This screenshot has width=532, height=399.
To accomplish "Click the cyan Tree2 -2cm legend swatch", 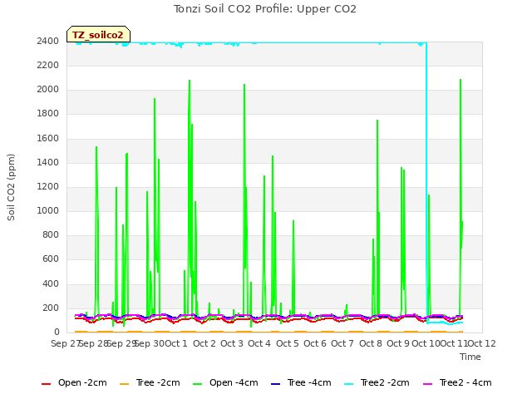I will (x=349, y=384).
